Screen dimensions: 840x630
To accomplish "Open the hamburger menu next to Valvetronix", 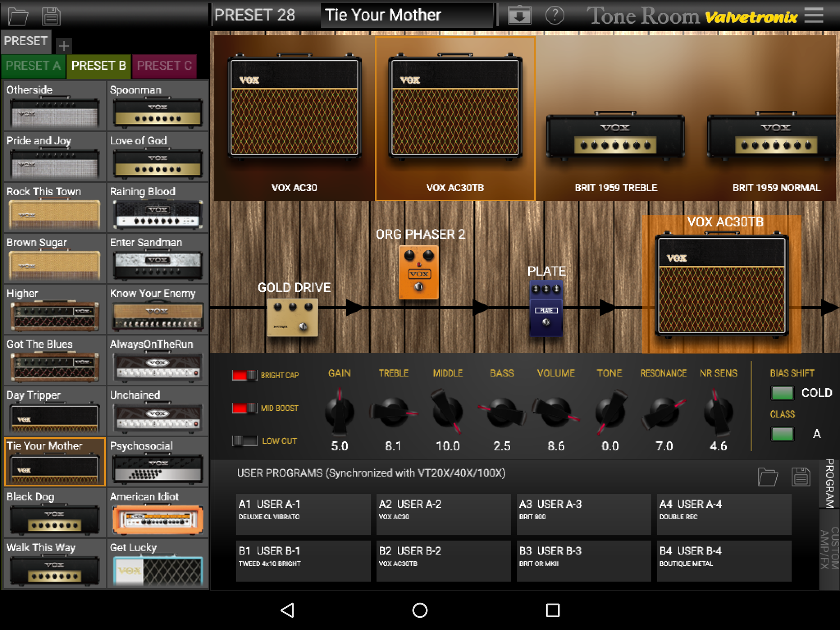I will pos(814,16).
